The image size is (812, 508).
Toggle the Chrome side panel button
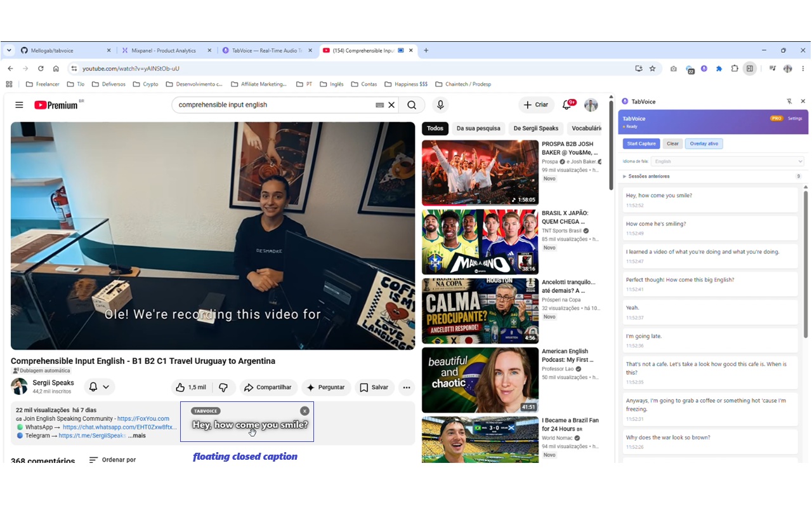[750, 69]
